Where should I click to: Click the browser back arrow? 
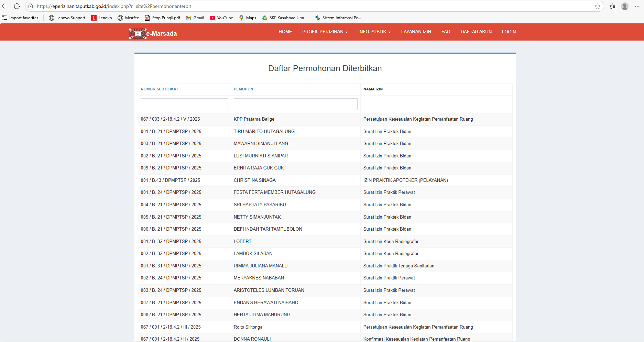(x=4, y=6)
